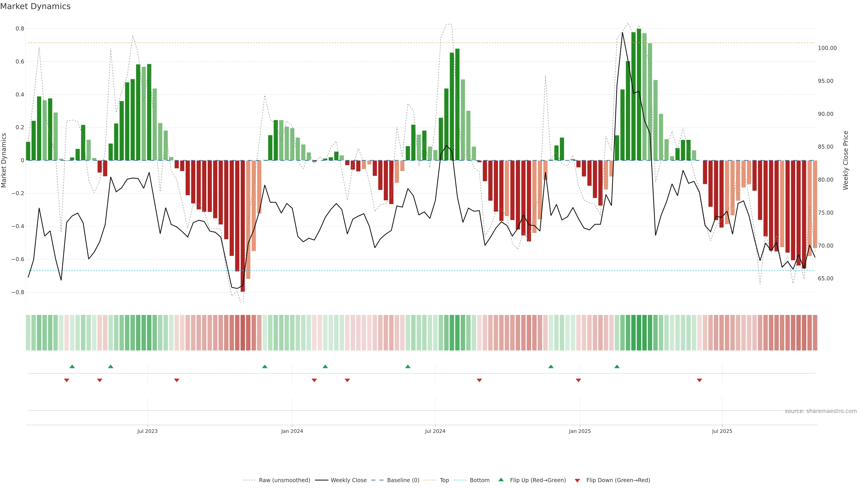Click the leftmost red flip-down triangle marker
This screenshot has height=488, width=868.
(67, 380)
